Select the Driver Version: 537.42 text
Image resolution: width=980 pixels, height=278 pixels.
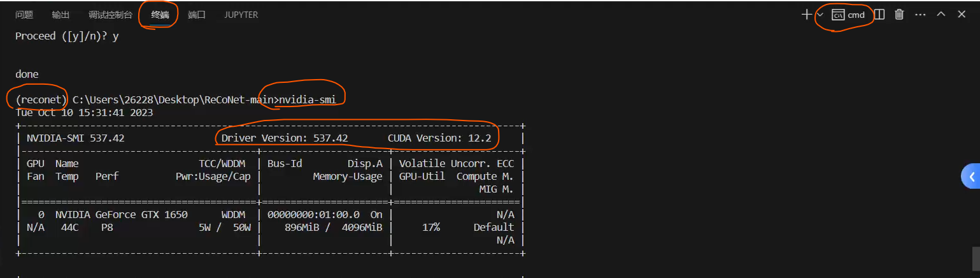click(285, 138)
